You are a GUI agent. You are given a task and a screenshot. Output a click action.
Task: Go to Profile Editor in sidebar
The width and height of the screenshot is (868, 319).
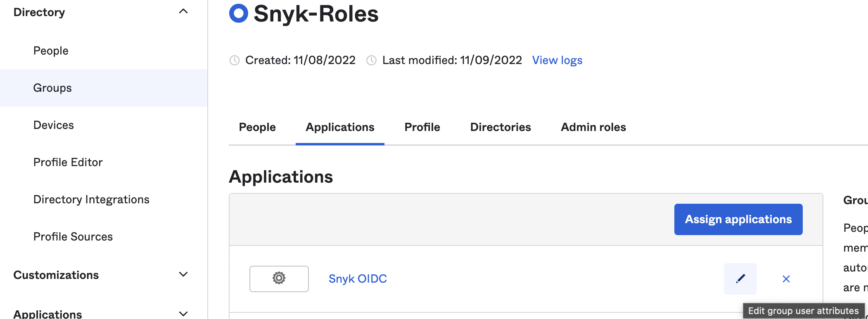click(x=68, y=162)
